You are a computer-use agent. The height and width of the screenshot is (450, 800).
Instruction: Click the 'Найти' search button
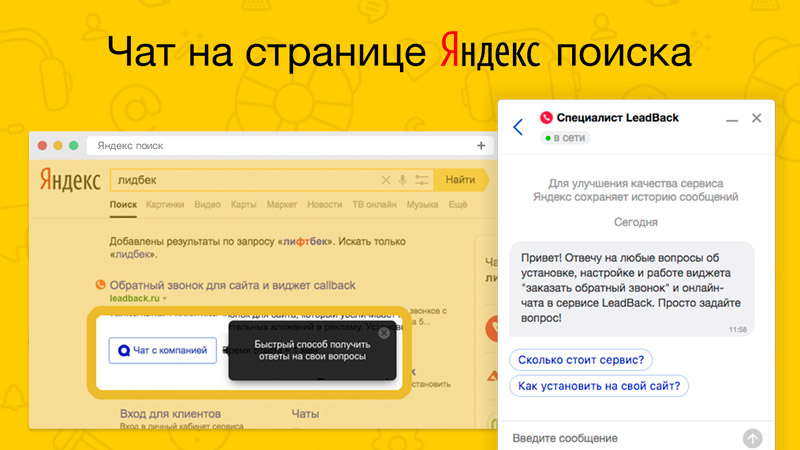[460, 180]
